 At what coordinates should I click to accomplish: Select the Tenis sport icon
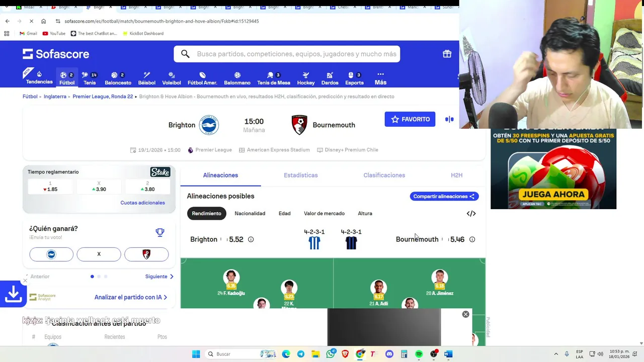[90, 78]
